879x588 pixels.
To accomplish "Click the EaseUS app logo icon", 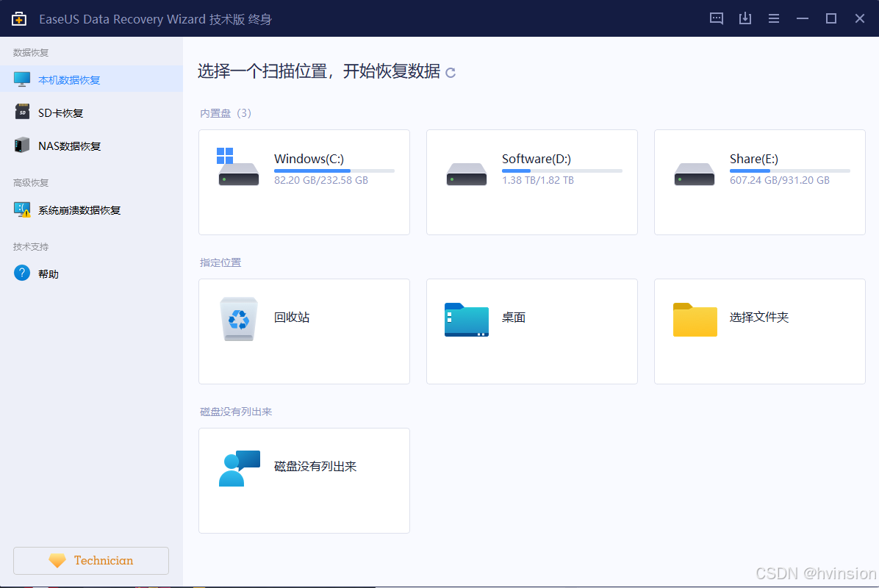I will click(x=19, y=18).
